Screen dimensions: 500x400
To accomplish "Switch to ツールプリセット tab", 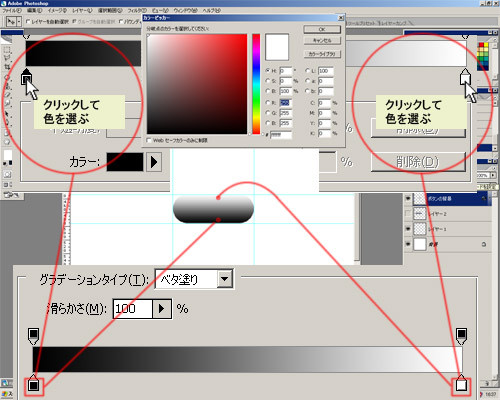I will click(362, 23).
